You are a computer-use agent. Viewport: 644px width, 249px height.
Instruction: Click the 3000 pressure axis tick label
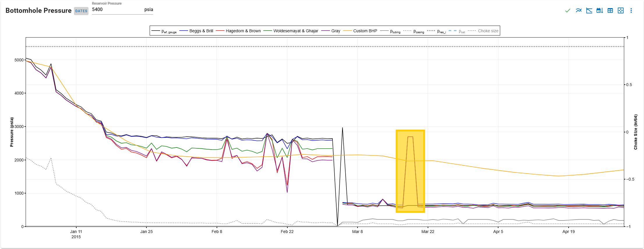(19, 127)
